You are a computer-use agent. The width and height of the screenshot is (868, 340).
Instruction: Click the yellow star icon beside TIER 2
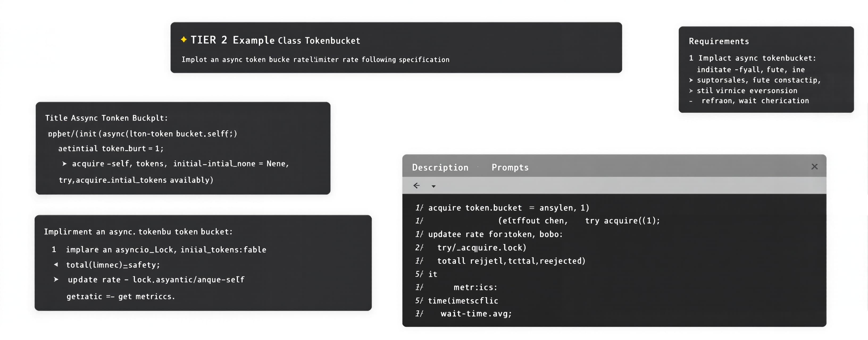coord(184,39)
